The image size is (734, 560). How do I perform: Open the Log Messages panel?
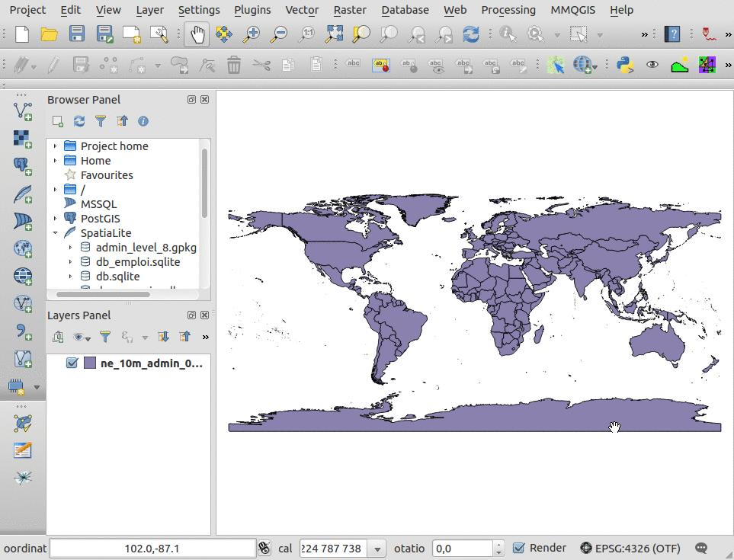(700, 547)
